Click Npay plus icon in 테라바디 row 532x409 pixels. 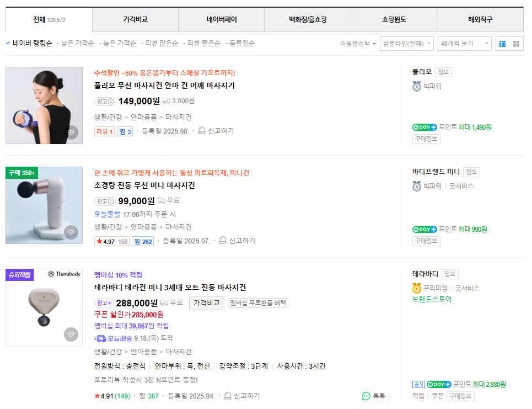coord(439,384)
